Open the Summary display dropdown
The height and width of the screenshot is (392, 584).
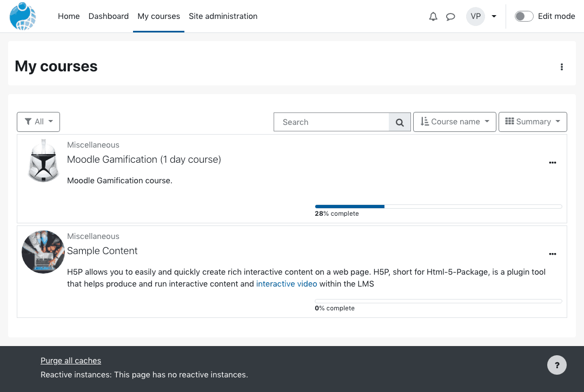pyautogui.click(x=533, y=122)
